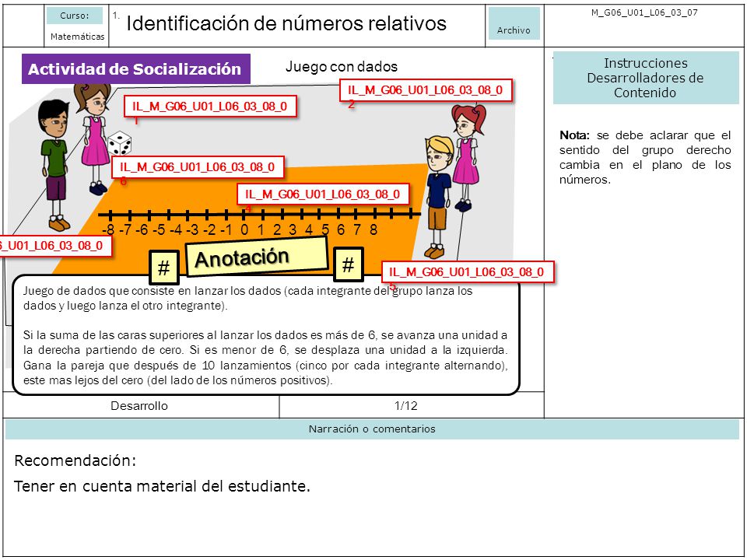Click the # box after the Anotación label

(349, 264)
